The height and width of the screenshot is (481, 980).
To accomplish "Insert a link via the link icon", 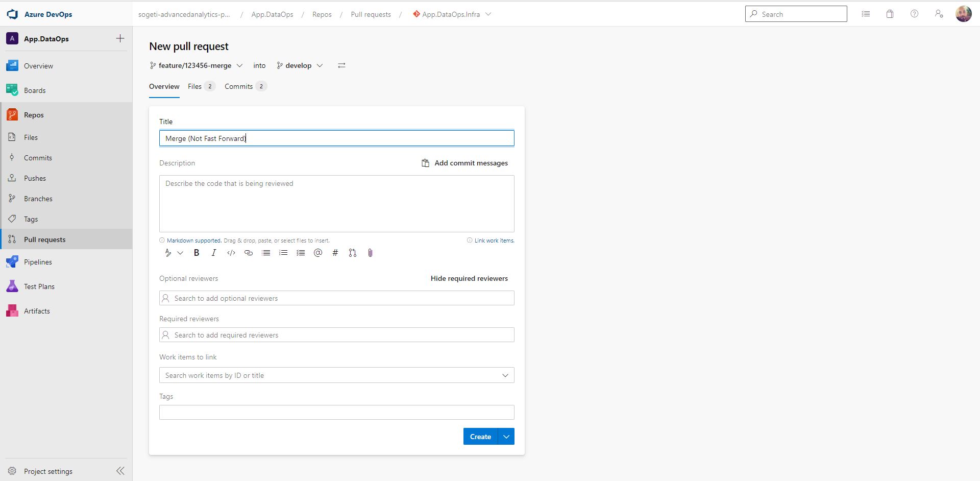I will (x=249, y=253).
